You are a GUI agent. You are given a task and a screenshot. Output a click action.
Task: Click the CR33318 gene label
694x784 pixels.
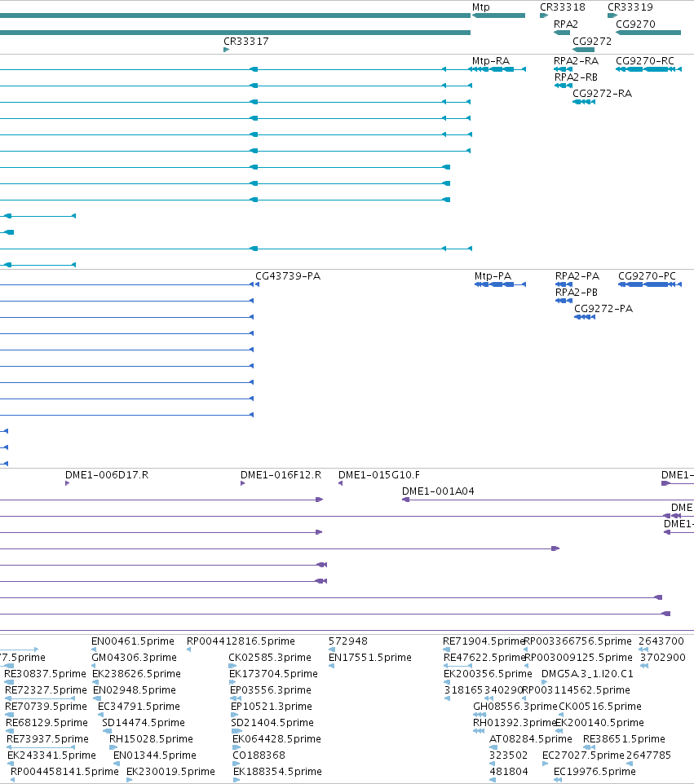pyautogui.click(x=563, y=7)
